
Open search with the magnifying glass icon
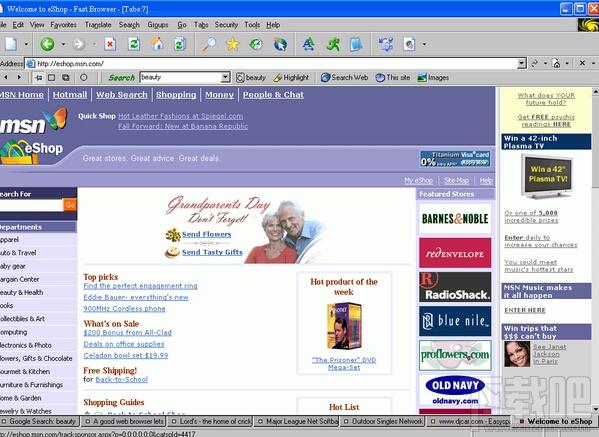click(x=209, y=44)
